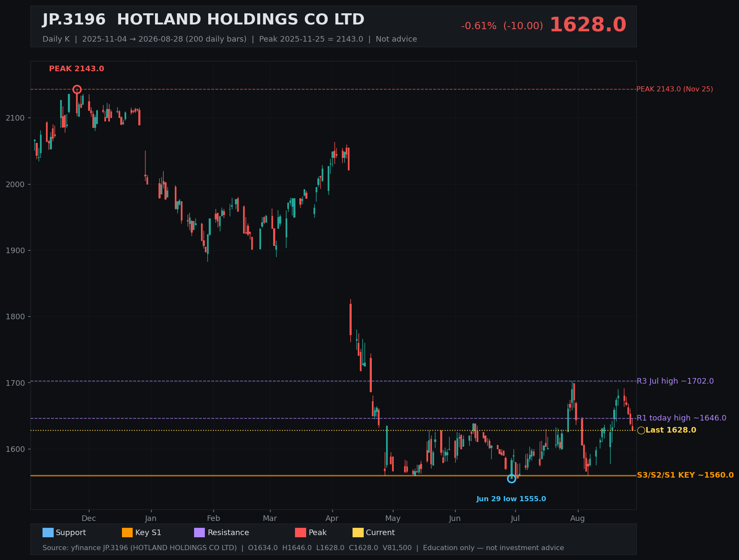Click the x-axis month label "Jan"
Viewport: 739px width, 560px height.
click(151, 518)
